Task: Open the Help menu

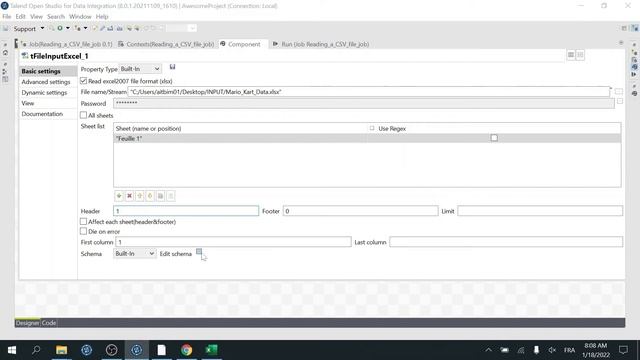Action: 102,16
